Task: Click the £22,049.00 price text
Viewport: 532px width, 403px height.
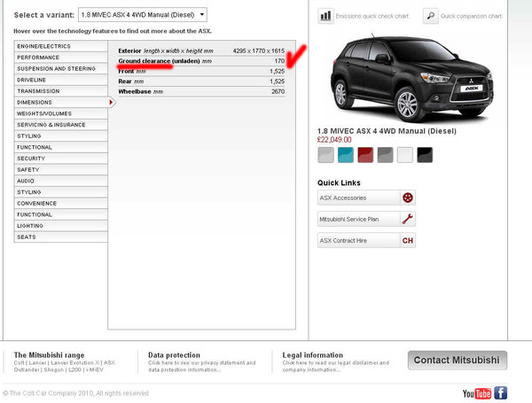Action: click(x=334, y=140)
